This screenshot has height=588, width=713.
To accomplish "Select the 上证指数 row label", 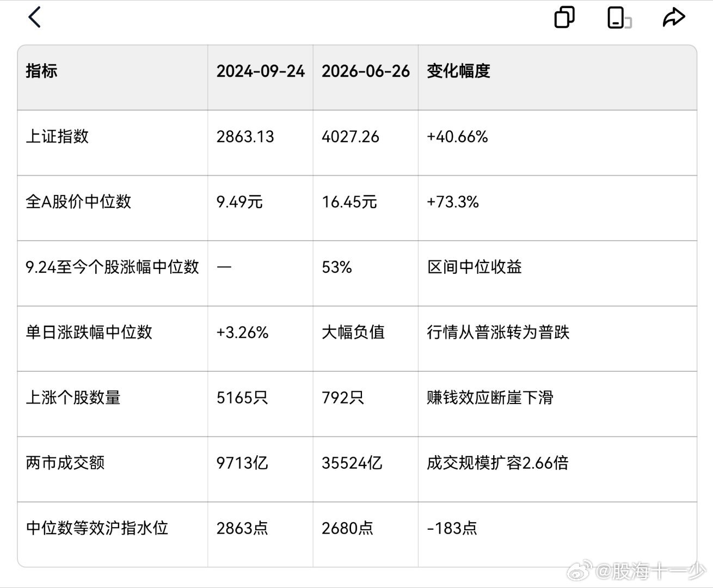I will pyautogui.click(x=57, y=136).
